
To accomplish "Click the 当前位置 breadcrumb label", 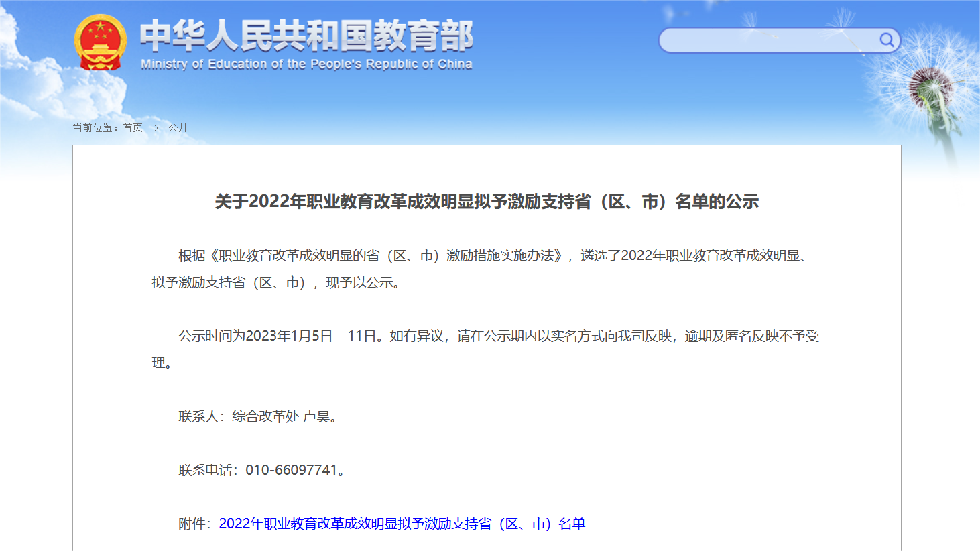I will click(x=94, y=127).
